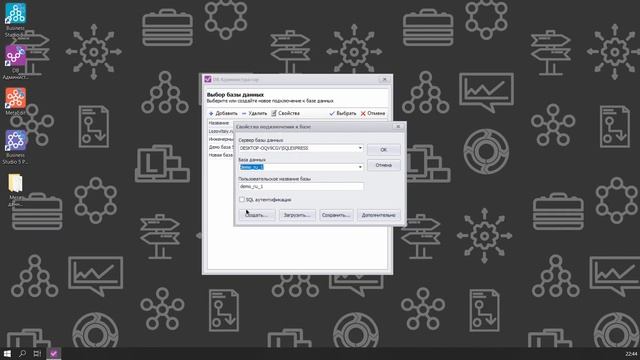Select the Демо база row in list
This screenshot has width=640, height=360.
[x=221, y=147]
